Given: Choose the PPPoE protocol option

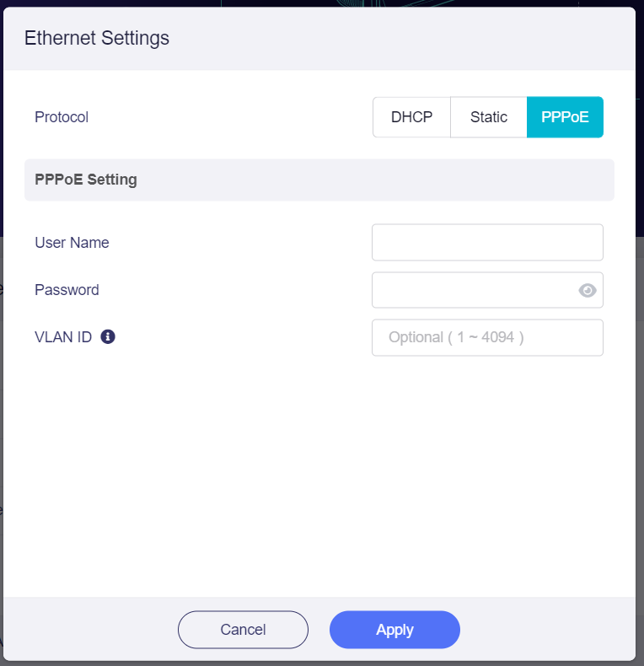Looking at the screenshot, I should point(565,117).
